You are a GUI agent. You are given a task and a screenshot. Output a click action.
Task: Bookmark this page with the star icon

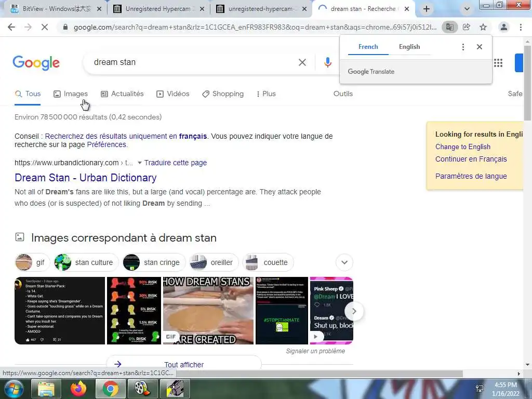[x=483, y=27]
